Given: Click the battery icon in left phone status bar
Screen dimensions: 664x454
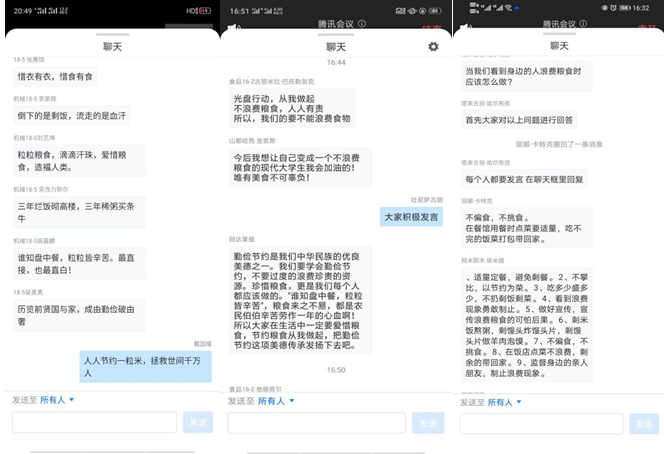Looking at the screenshot, I should click(x=204, y=9).
